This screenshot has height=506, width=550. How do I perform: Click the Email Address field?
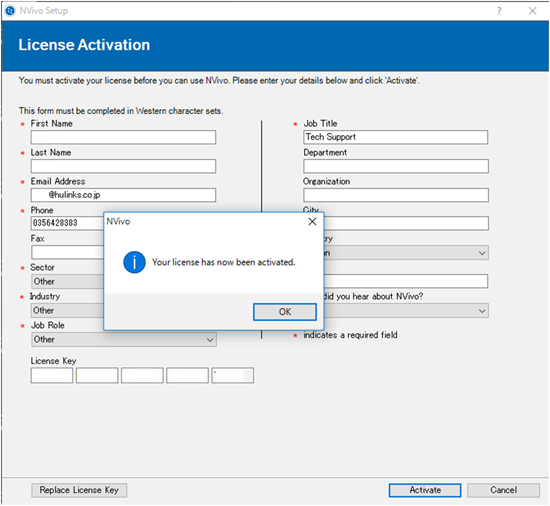pos(123,195)
